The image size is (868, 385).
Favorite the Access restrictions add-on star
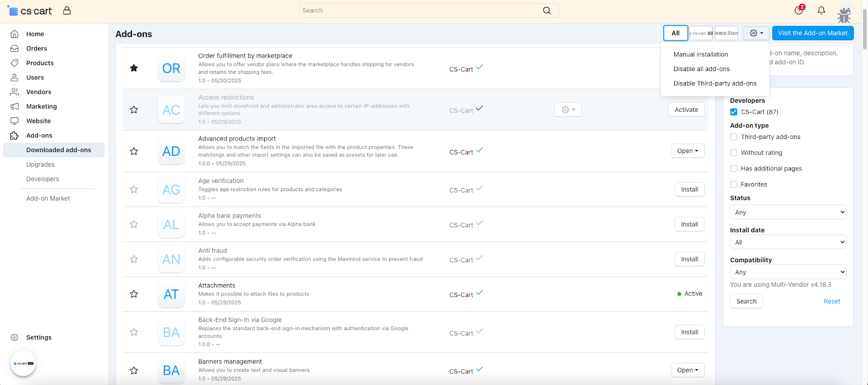tap(134, 110)
